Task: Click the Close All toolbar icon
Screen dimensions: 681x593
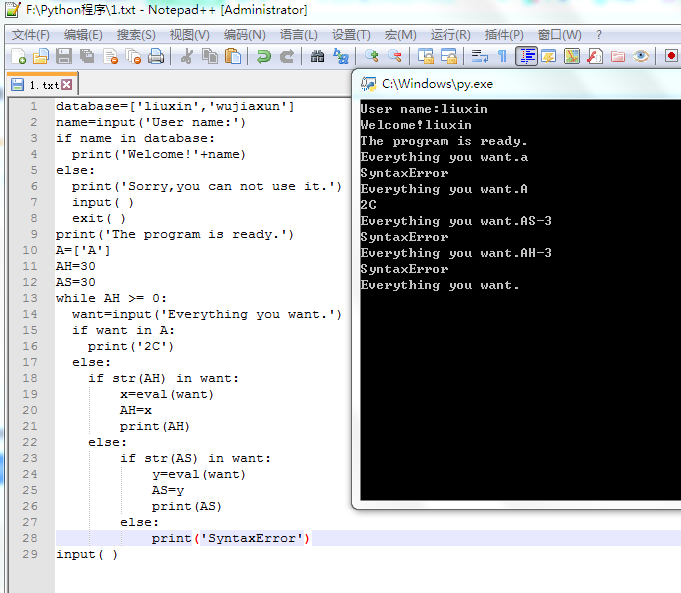Action: (133, 56)
